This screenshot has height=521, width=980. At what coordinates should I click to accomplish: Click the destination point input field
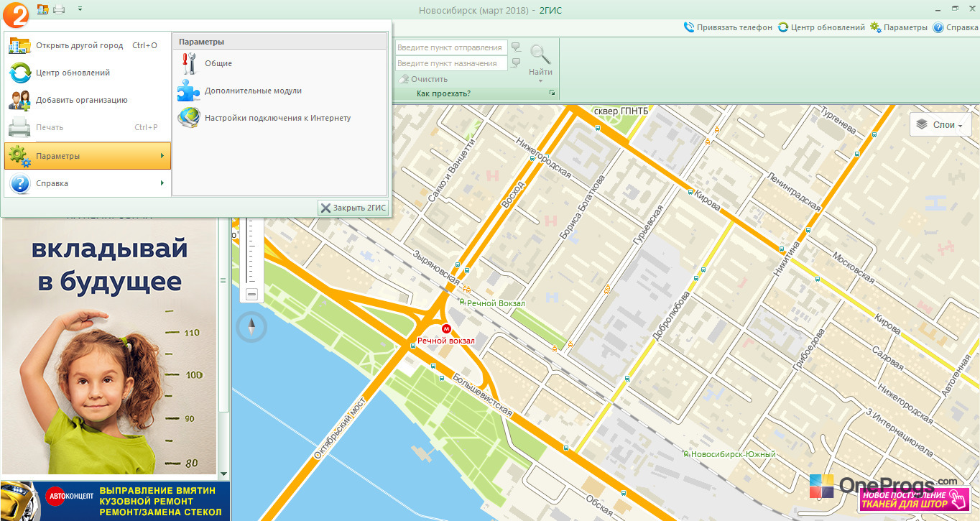pyautogui.click(x=451, y=63)
